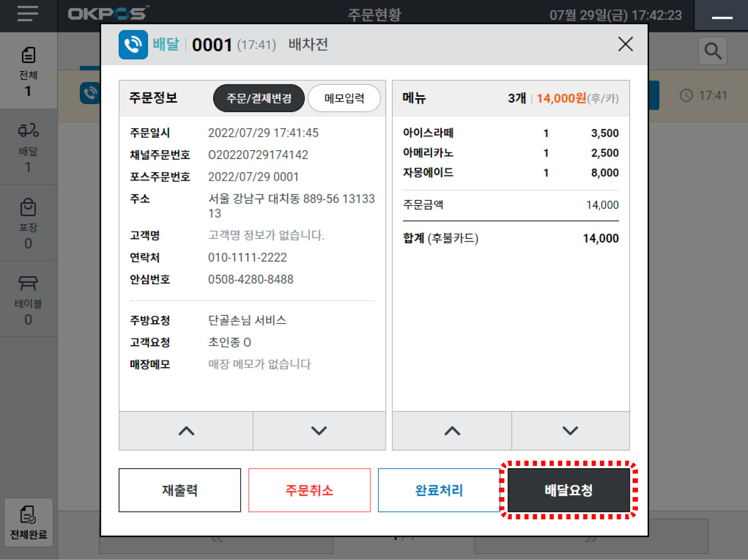748x560 pixels.
Task: Open the hamburger menu icon
Action: (x=28, y=14)
